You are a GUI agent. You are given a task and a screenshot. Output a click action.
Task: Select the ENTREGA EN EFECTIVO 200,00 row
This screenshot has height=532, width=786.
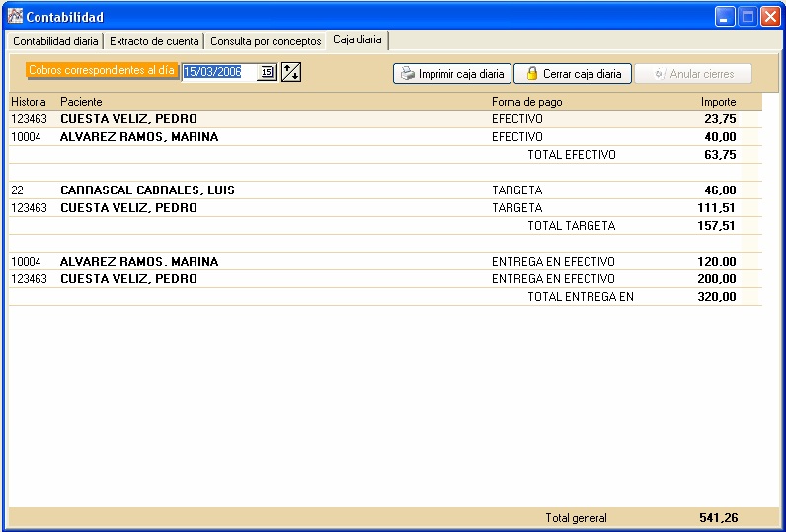pos(385,279)
